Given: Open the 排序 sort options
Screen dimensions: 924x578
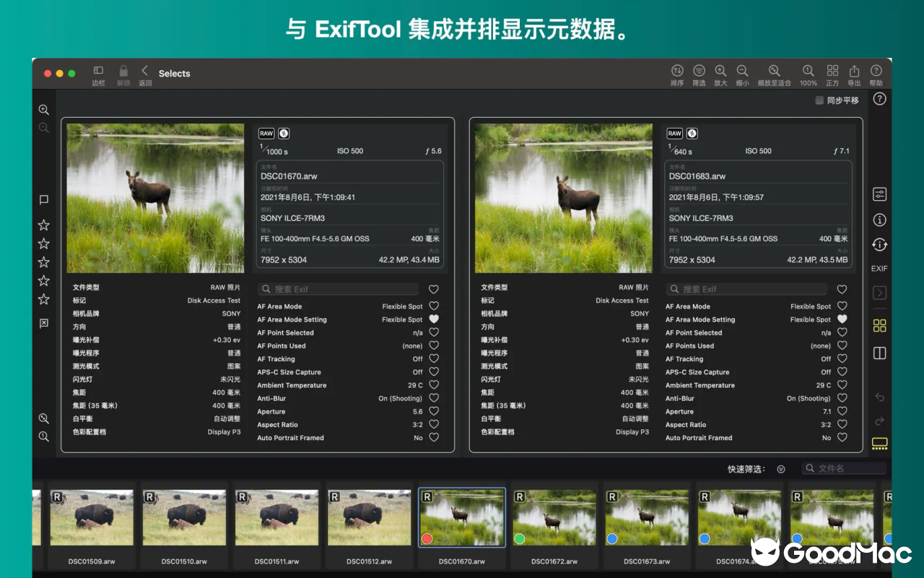Looking at the screenshot, I should 677,71.
